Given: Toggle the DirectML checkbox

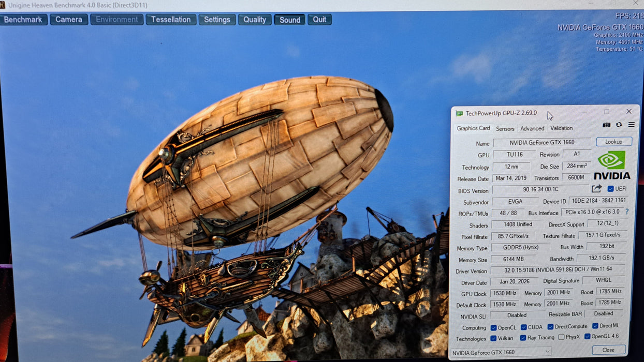Looking at the screenshot, I should pos(595,326).
